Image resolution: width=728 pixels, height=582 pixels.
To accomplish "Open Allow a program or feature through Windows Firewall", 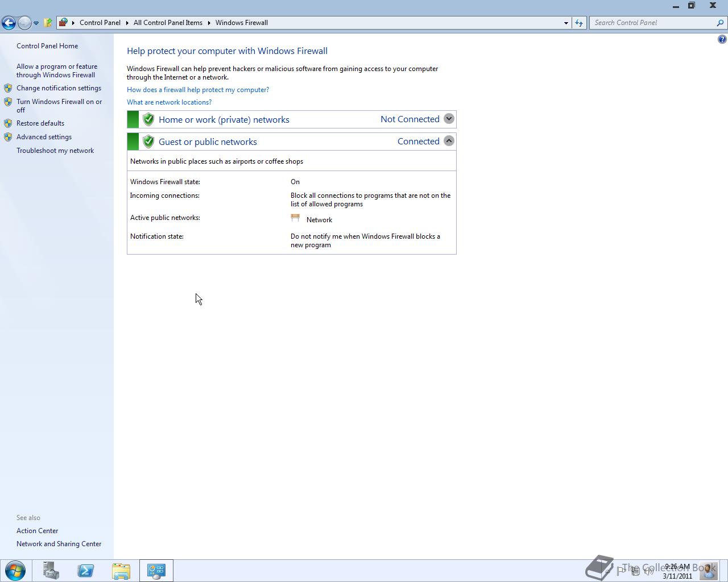I will coord(57,70).
